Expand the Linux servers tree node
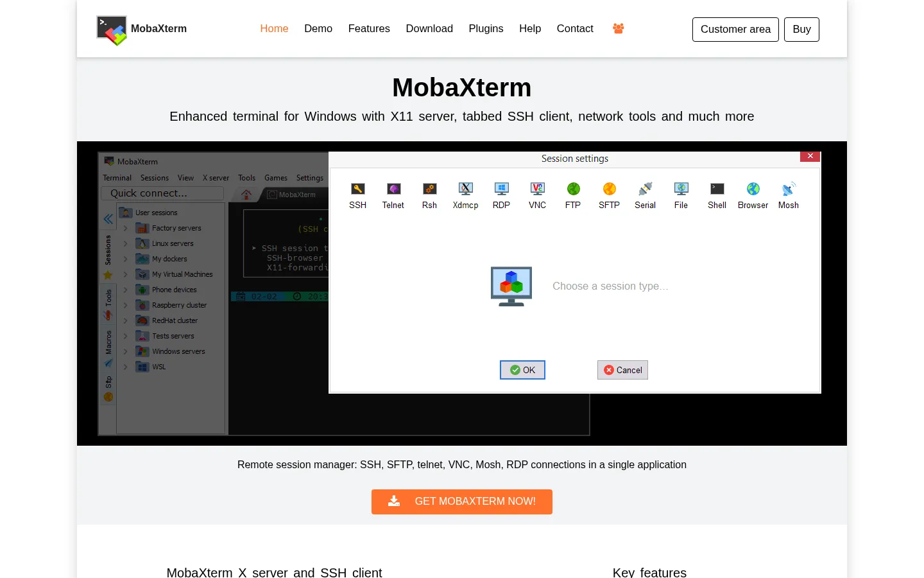Image resolution: width=924 pixels, height=578 pixels. [x=125, y=243]
